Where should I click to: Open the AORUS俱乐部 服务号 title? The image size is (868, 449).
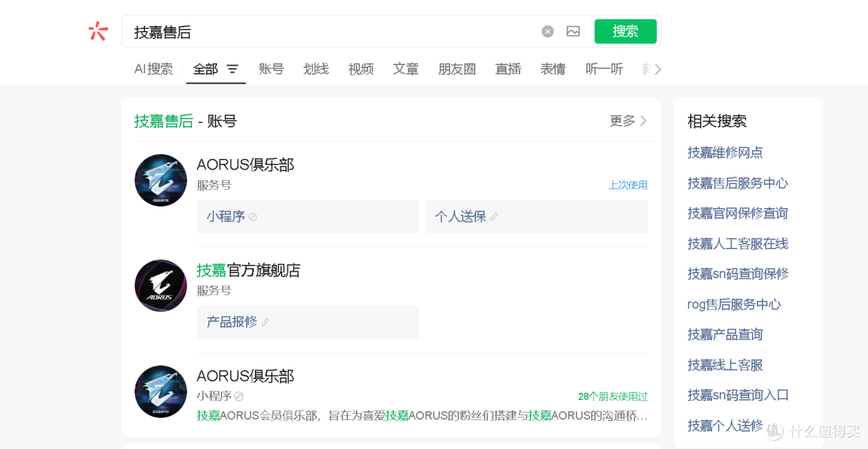pos(245,165)
